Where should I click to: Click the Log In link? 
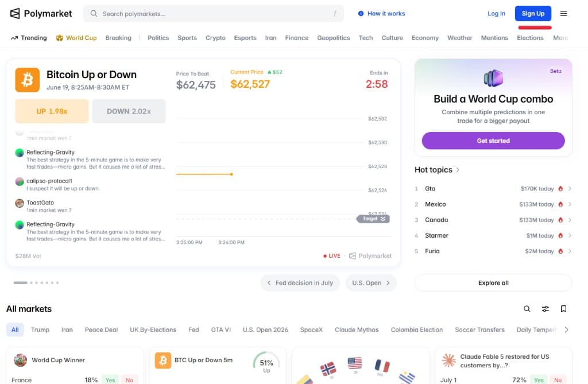pyautogui.click(x=496, y=14)
